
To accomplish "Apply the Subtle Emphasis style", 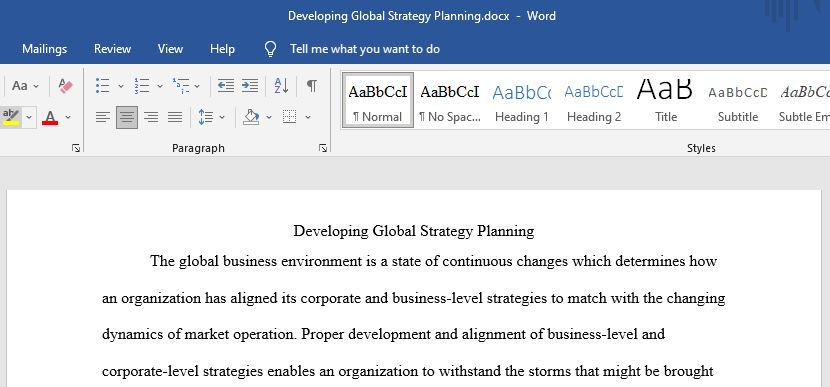I will (805, 101).
